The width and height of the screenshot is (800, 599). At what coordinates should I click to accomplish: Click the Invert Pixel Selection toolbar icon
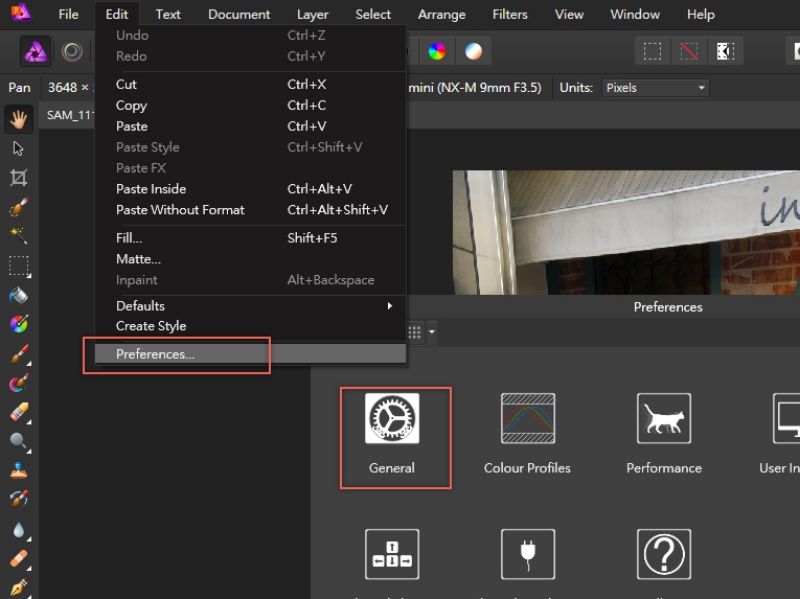click(x=725, y=51)
